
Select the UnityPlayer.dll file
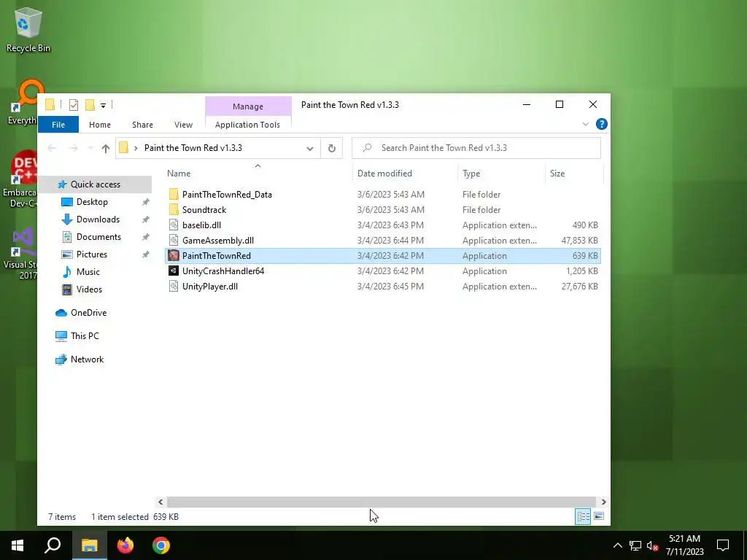(209, 286)
